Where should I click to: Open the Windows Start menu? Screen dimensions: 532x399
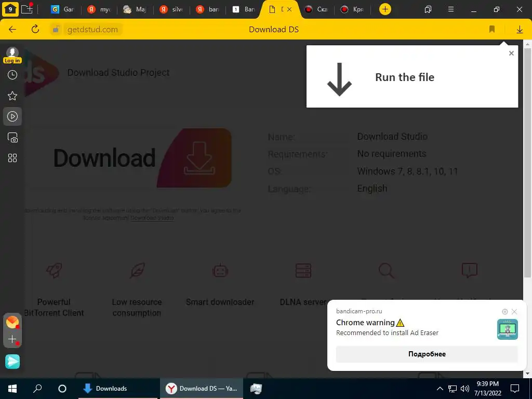click(x=12, y=389)
